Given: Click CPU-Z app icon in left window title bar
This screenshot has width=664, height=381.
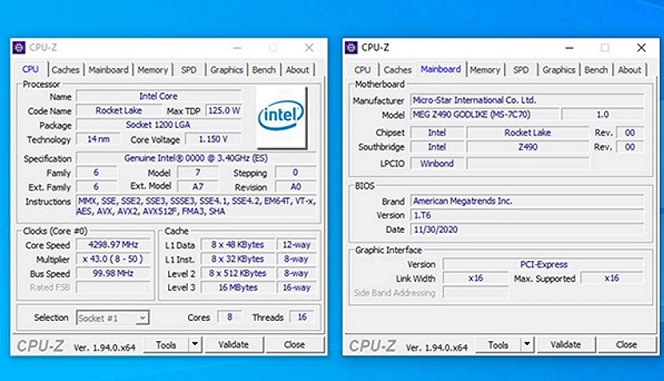Looking at the screenshot, I should point(19,48).
